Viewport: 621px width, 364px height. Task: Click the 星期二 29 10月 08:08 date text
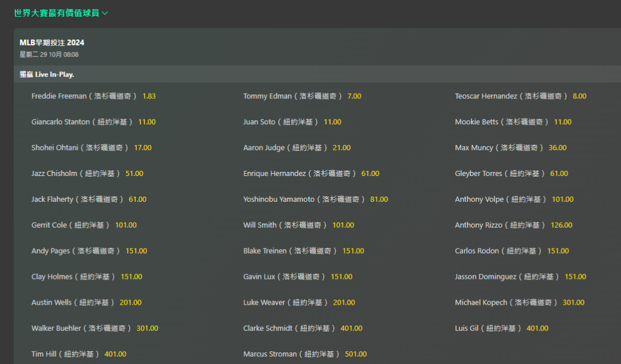click(49, 54)
